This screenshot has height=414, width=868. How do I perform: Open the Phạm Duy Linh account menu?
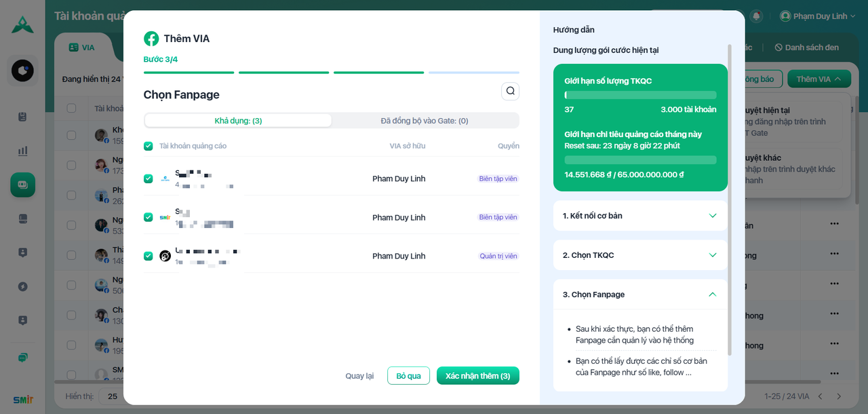point(817,16)
